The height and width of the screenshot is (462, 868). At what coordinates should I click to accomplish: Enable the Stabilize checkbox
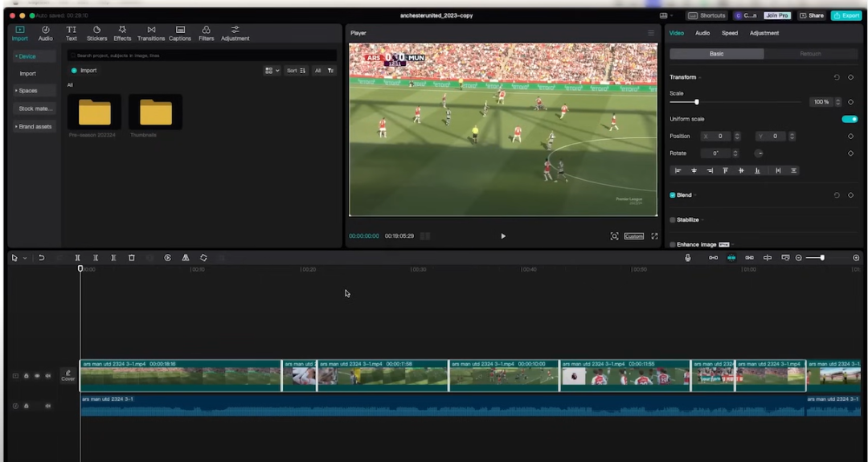click(x=673, y=219)
